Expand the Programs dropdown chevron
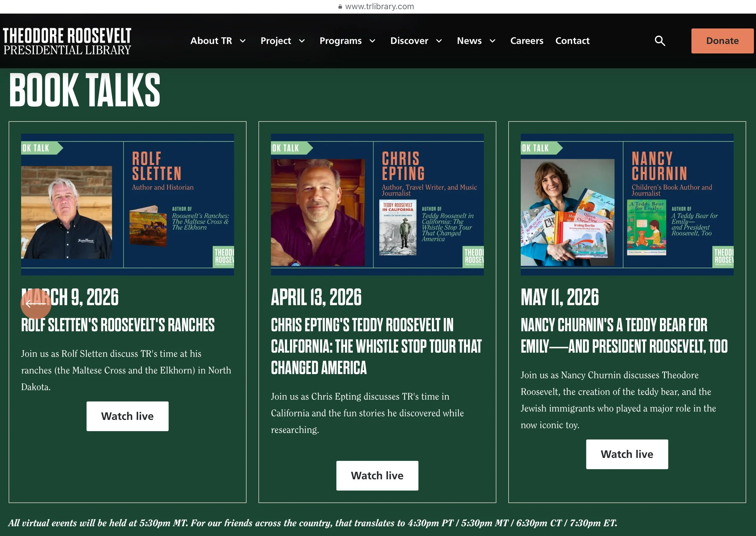Image resolution: width=756 pixels, height=536 pixels. (372, 41)
